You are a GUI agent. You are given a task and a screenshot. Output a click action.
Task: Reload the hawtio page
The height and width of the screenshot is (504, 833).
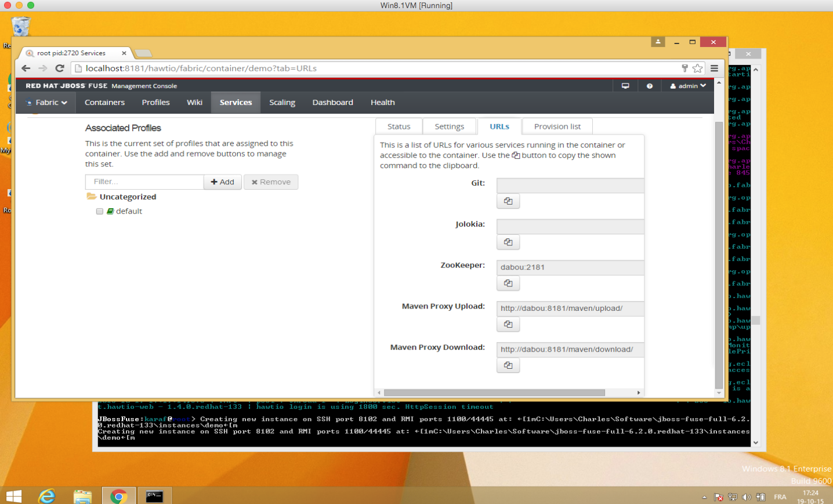pyautogui.click(x=60, y=68)
